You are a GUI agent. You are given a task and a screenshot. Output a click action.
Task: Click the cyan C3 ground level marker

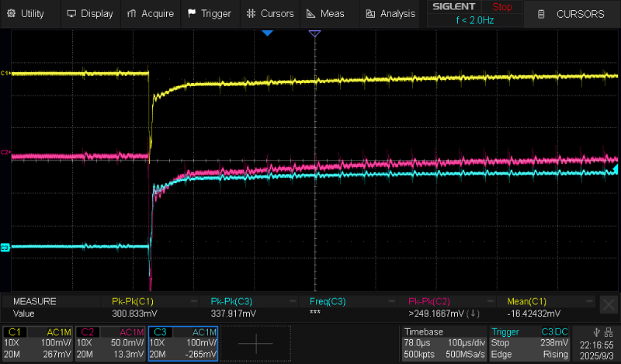pos(5,247)
